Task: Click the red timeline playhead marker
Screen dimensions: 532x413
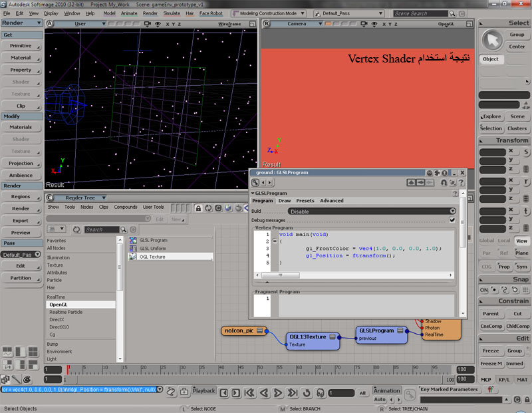Action: click(68, 369)
